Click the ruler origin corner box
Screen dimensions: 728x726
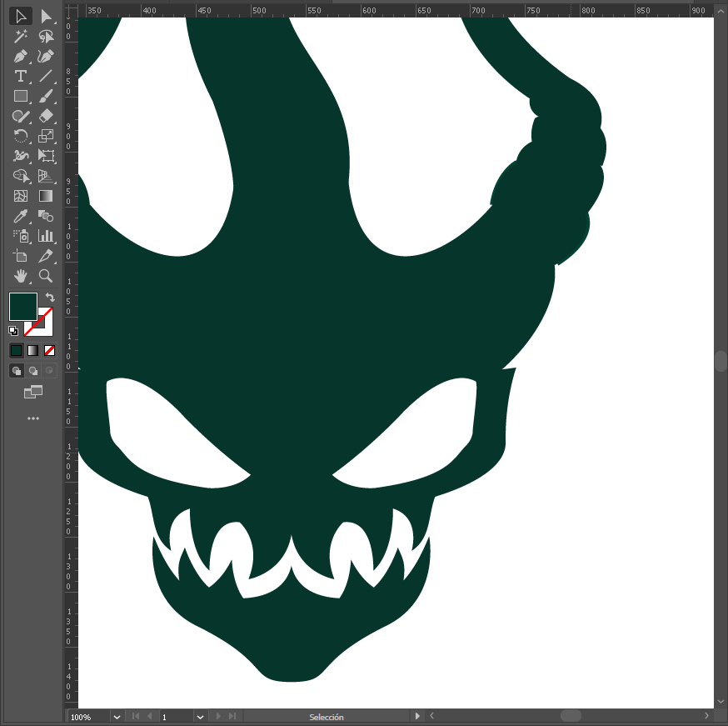[x=71, y=11]
